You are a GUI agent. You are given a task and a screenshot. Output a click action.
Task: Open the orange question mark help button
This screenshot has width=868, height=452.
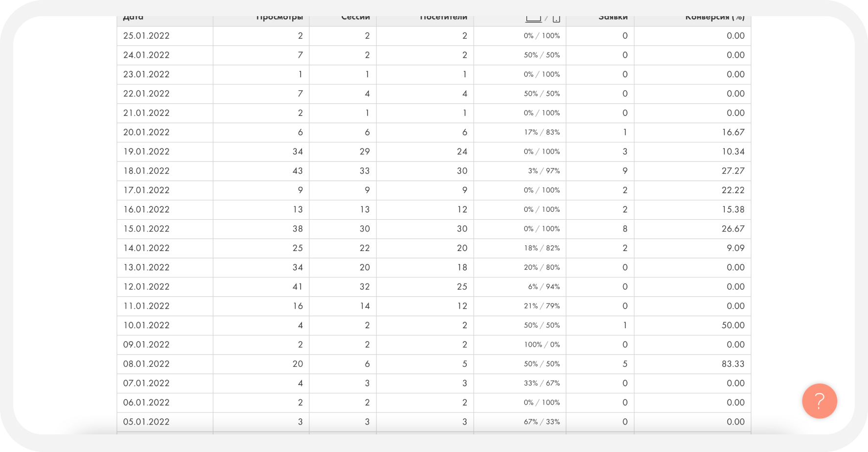[x=819, y=401]
